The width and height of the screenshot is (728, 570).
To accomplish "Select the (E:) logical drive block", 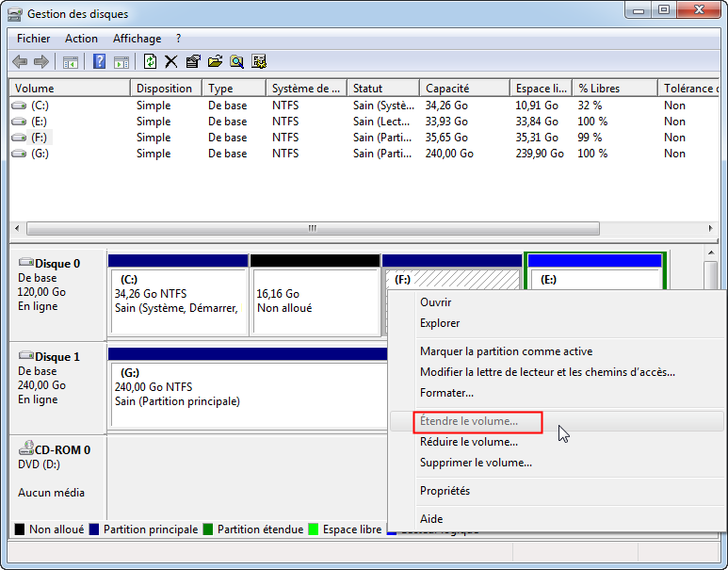I will pyautogui.click(x=595, y=271).
